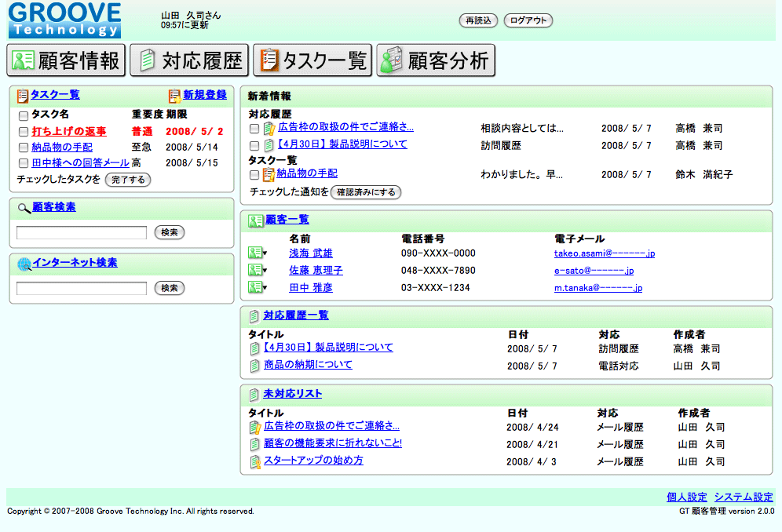Click the note icon beside 新規登録
The width and height of the screenshot is (782, 532).
(x=175, y=96)
